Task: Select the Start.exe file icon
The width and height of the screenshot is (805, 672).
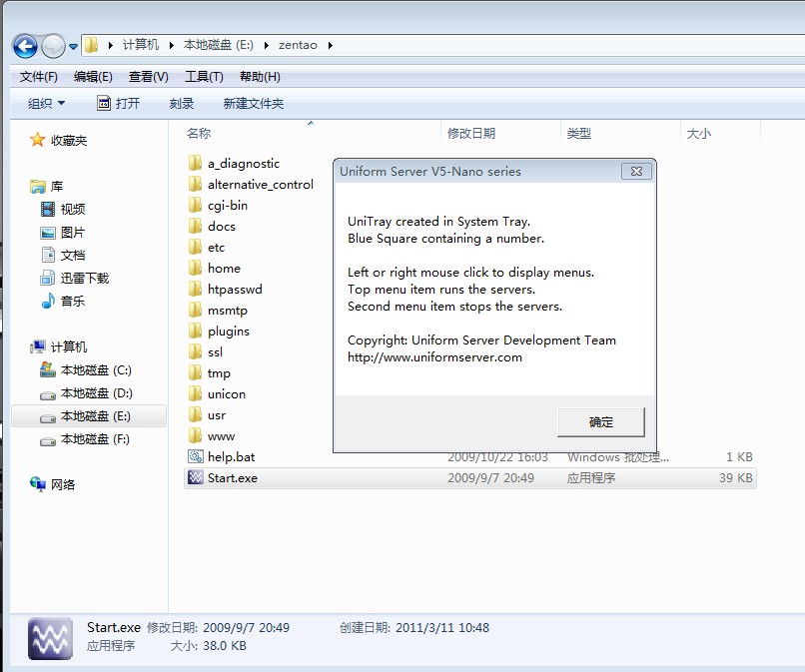Action: [x=196, y=477]
